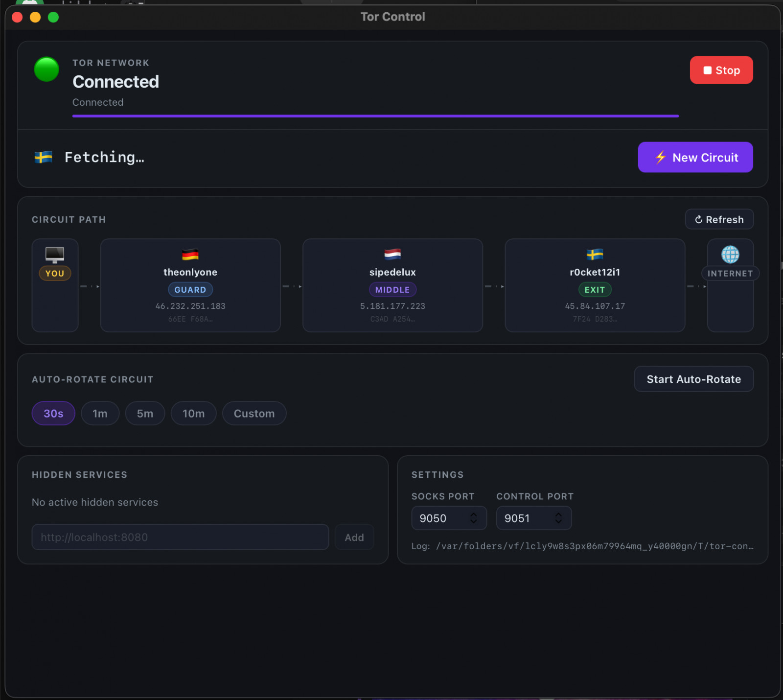Click the Swedish flag on r0cket12i1 relay
Screen dimensions: 783x700
point(595,255)
